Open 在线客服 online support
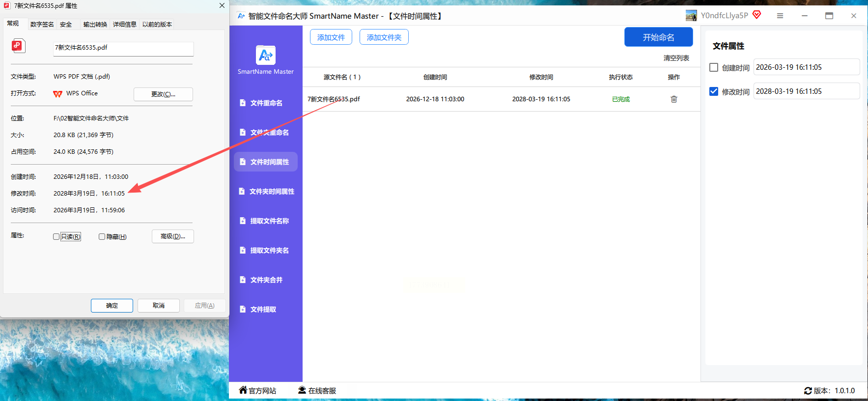Screen dimensions: 868x401 (x=317, y=391)
